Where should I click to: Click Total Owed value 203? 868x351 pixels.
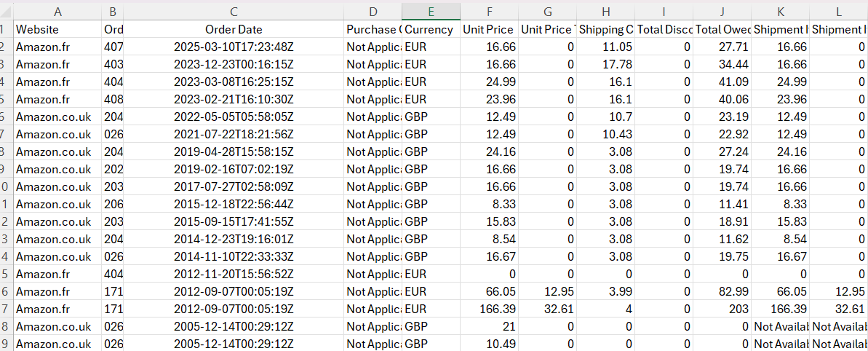(x=722, y=309)
